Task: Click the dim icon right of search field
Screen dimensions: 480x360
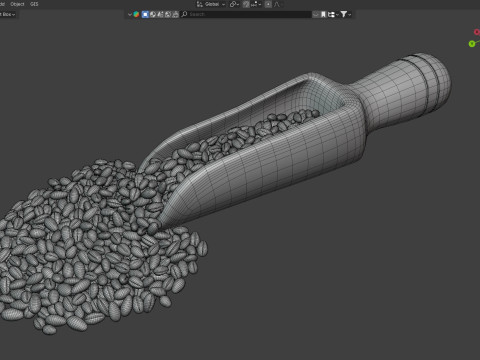Action: coord(316,14)
